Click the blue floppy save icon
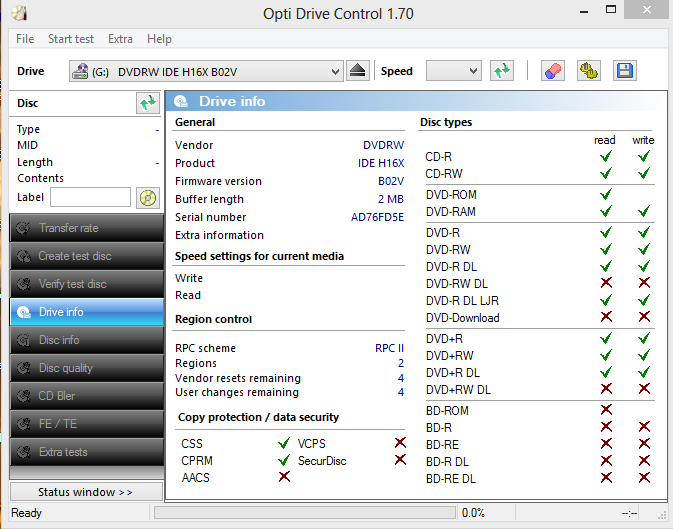The image size is (673, 529). tap(625, 71)
